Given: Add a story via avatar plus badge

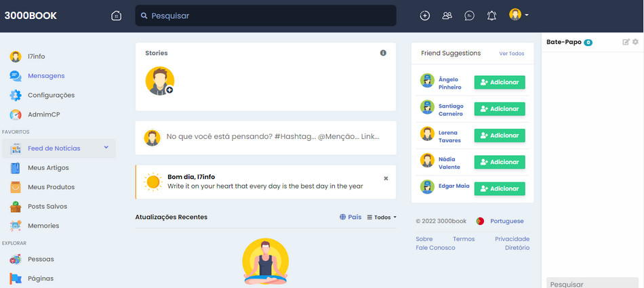Looking at the screenshot, I should [x=169, y=89].
